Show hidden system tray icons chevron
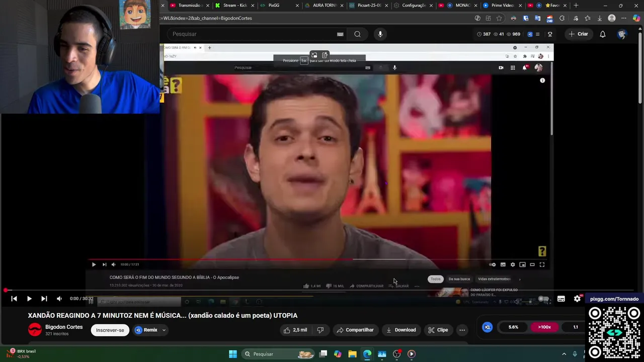The height and width of the screenshot is (362, 644). coord(564,354)
